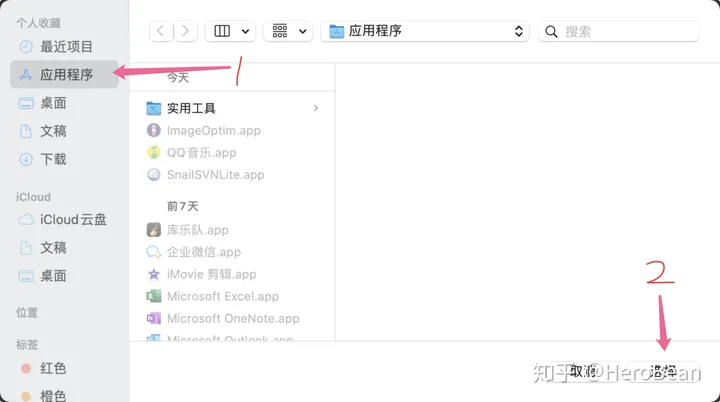
Task: Select 桌面 under iCloud
Action: pyautogui.click(x=64, y=276)
